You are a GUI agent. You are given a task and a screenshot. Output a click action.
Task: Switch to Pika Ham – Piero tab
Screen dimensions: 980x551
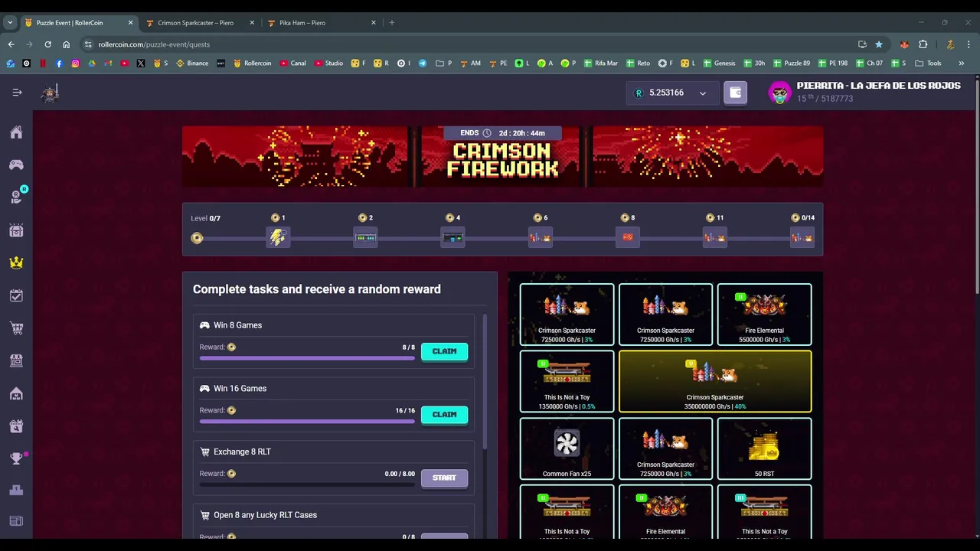tap(302, 23)
